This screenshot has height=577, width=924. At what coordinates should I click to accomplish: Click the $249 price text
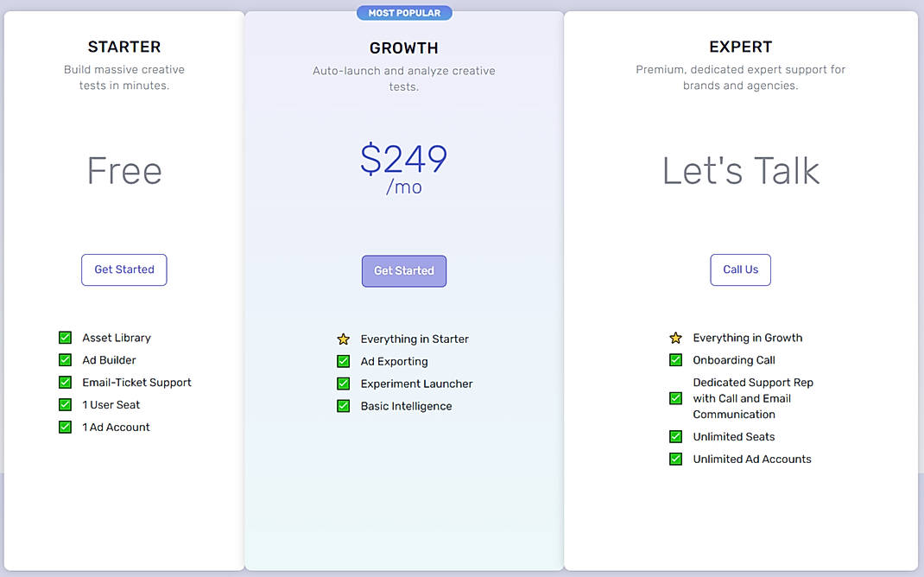tap(403, 161)
